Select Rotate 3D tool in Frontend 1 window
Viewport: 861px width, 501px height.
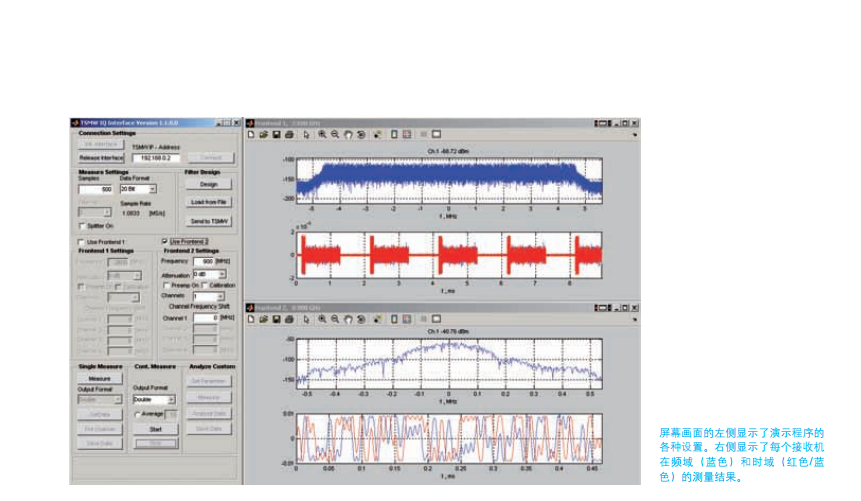click(361, 135)
